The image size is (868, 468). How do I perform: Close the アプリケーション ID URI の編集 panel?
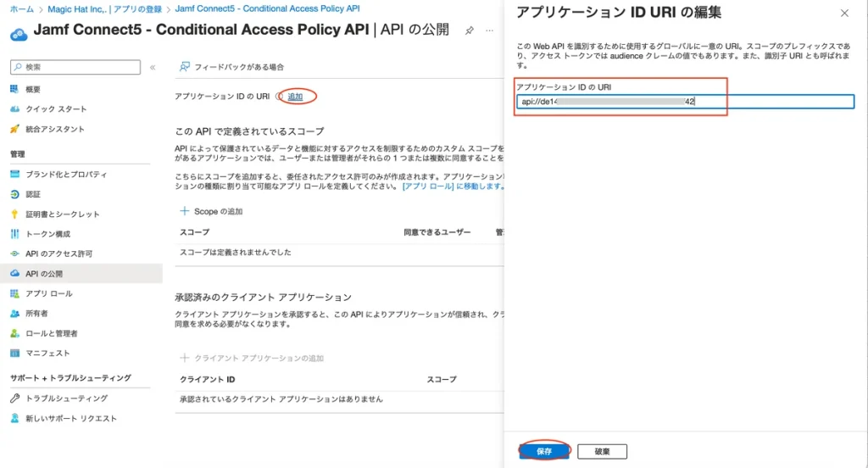(843, 14)
